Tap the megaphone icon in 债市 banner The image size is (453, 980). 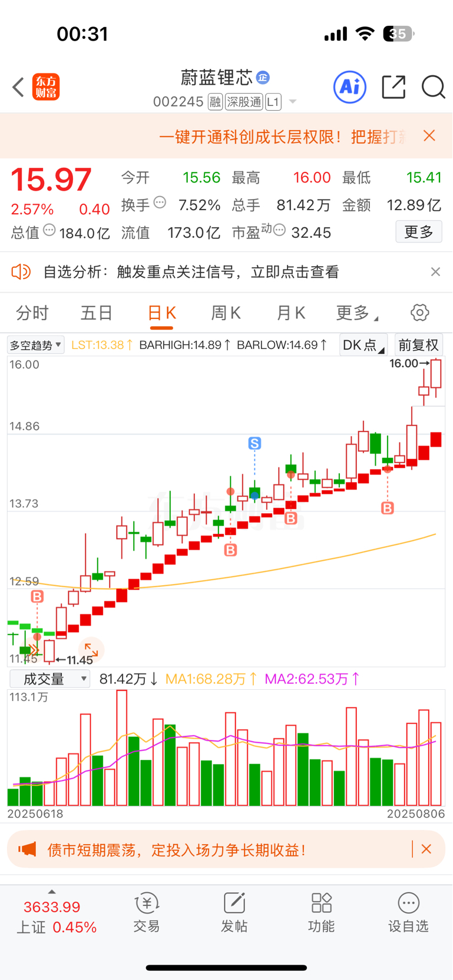point(27,849)
